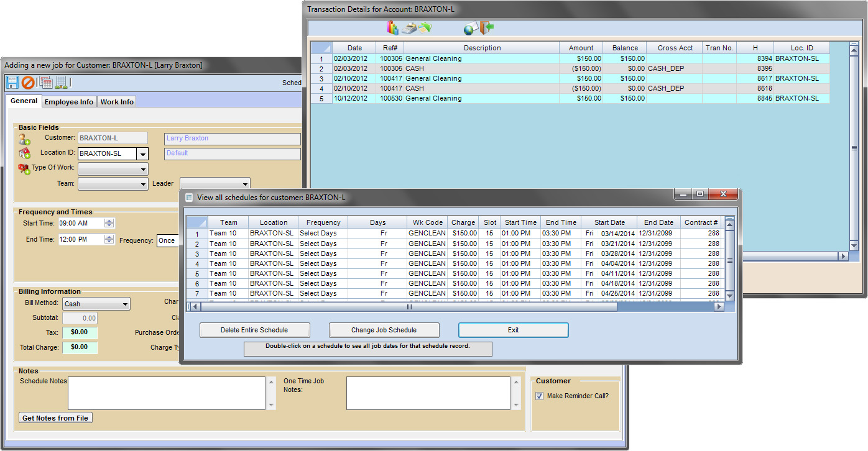
Task: Click the exit door icon in Transaction Details
Action: [x=486, y=28]
